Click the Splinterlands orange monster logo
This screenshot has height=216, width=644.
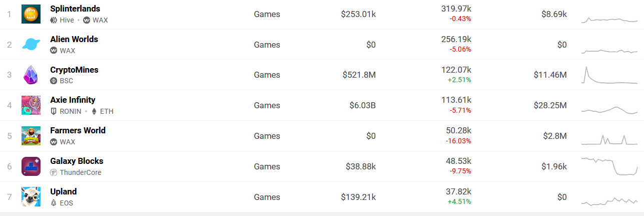click(x=31, y=14)
